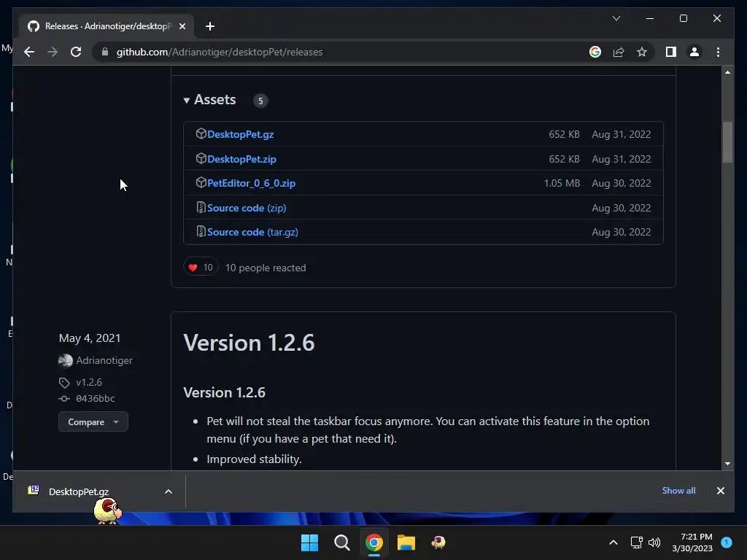Click file-zip icon beside Source code (zip)

[x=201, y=207]
